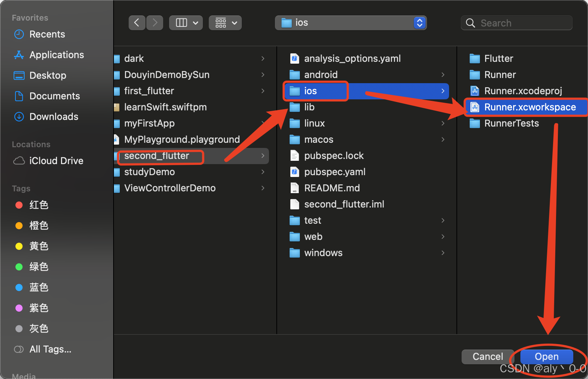
Task: Click the Flutter folder icon
Action: [x=475, y=59]
